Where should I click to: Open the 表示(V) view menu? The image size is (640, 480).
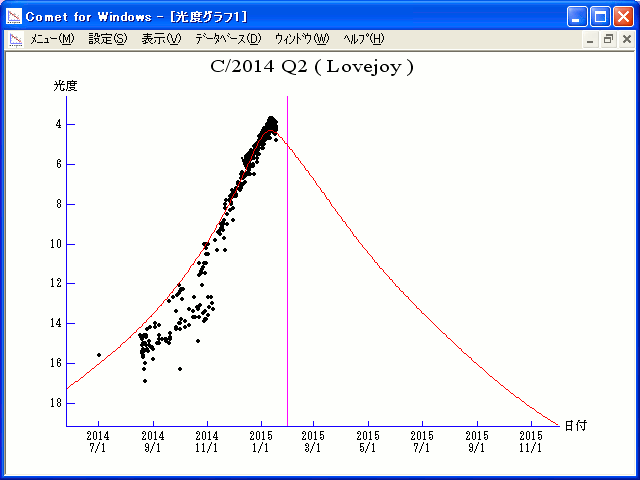(x=161, y=39)
